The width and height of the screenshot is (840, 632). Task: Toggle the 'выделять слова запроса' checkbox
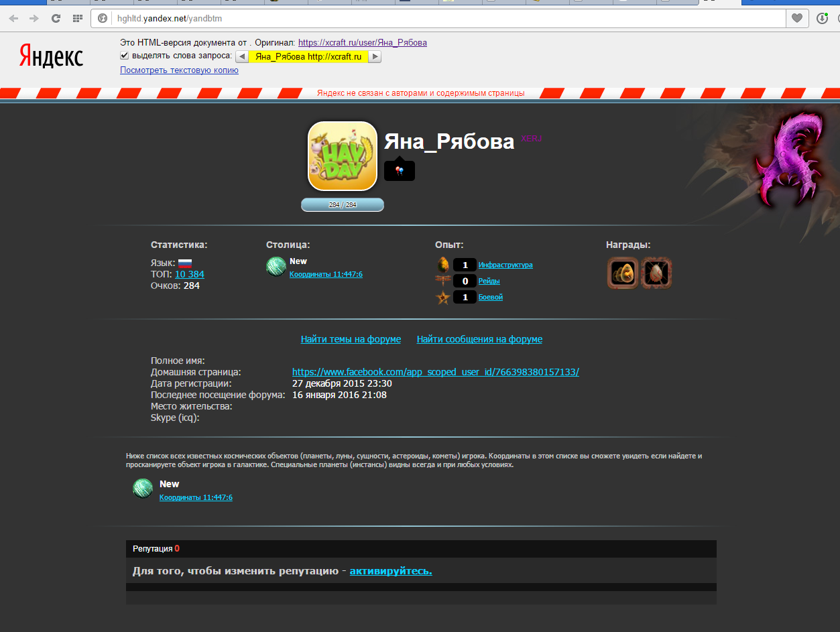[x=124, y=56]
